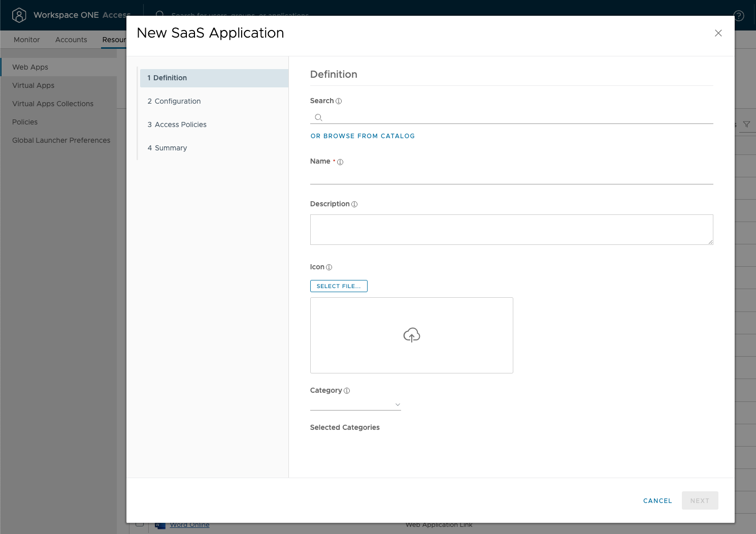Image resolution: width=756 pixels, height=534 pixels.
Task: Click the Workspace ONE Access logo icon
Action: pyautogui.click(x=19, y=15)
